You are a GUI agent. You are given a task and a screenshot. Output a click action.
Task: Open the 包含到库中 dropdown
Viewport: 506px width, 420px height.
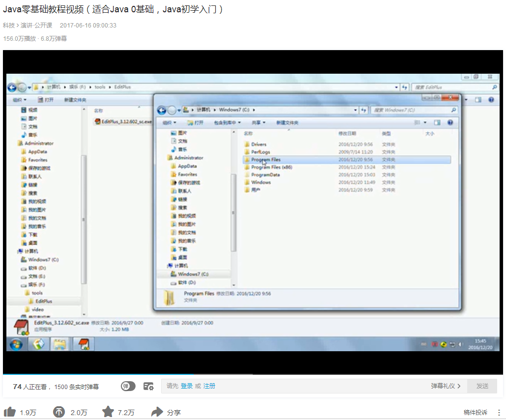pyautogui.click(x=227, y=123)
